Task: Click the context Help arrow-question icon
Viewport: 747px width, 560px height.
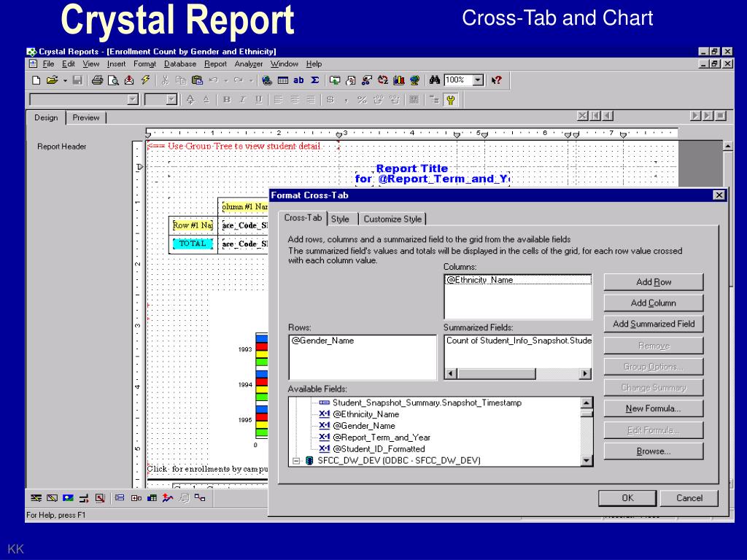Action: pos(496,80)
